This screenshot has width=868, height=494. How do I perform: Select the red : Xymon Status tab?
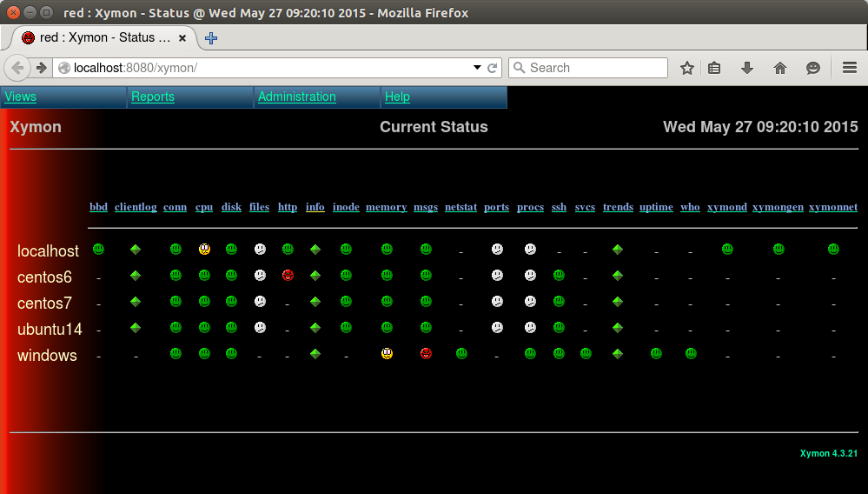pos(104,37)
